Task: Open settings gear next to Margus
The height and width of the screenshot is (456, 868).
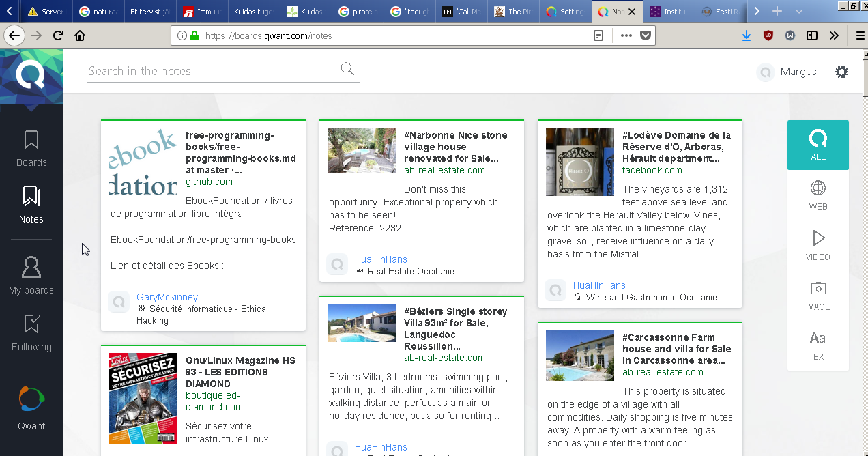Action: click(841, 72)
